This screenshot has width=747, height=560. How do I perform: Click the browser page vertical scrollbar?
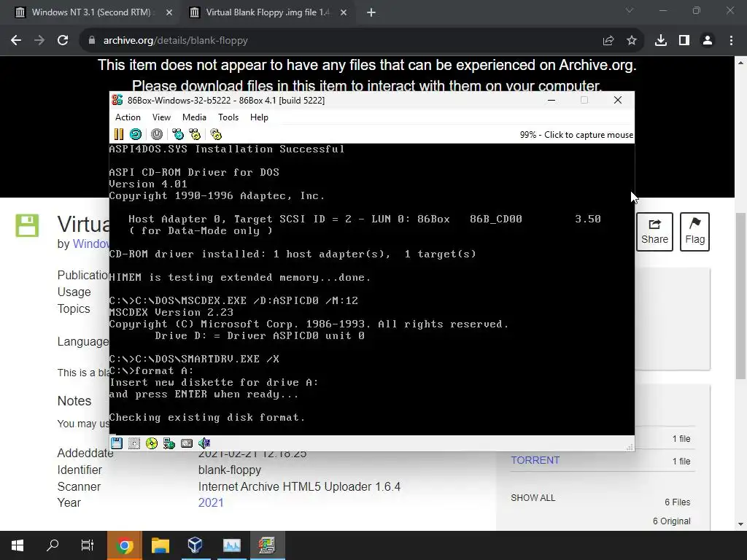[x=741, y=295]
